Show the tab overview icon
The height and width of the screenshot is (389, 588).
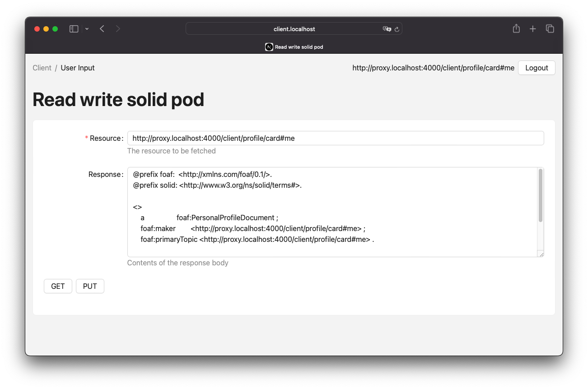pyautogui.click(x=550, y=29)
